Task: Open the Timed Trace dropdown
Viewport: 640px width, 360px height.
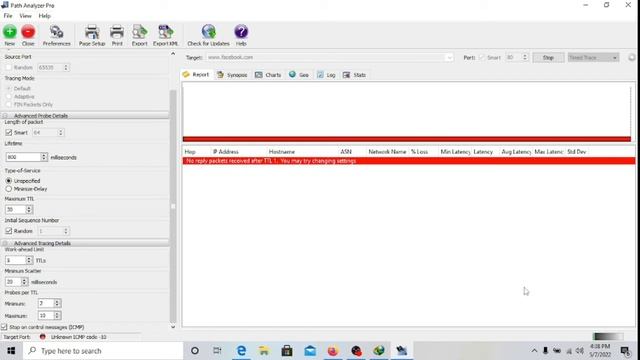Action: [x=593, y=58]
